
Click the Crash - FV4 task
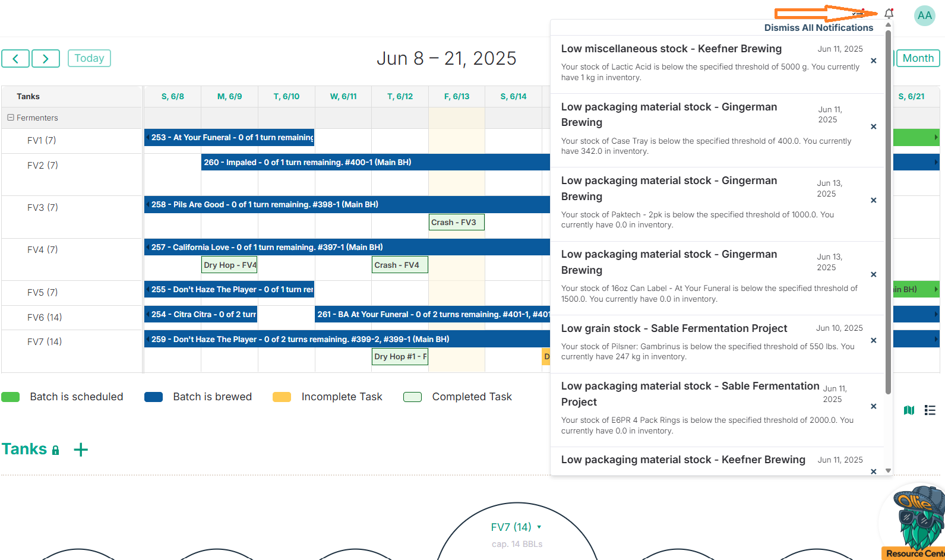click(x=400, y=265)
